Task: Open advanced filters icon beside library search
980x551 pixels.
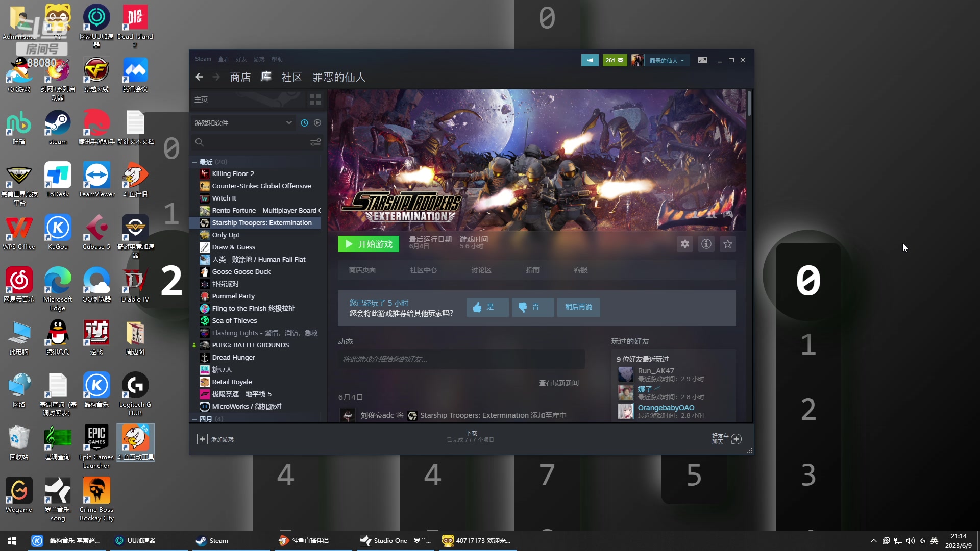Action: (x=315, y=142)
